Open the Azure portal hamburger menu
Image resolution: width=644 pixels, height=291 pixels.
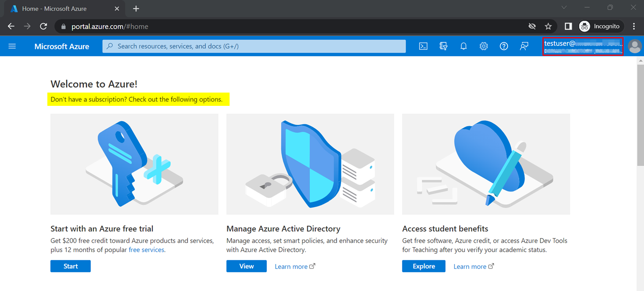pos(12,46)
